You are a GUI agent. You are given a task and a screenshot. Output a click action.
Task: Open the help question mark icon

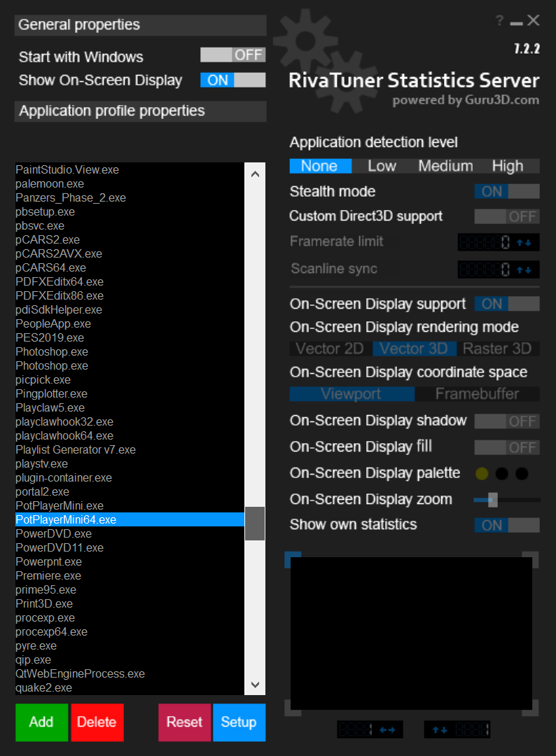tap(499, 20)
